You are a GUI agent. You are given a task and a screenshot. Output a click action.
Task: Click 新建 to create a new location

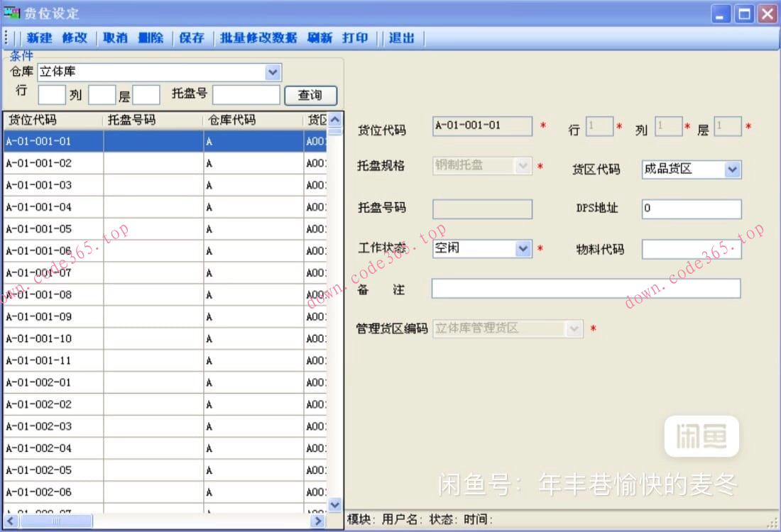pos(38,39)
